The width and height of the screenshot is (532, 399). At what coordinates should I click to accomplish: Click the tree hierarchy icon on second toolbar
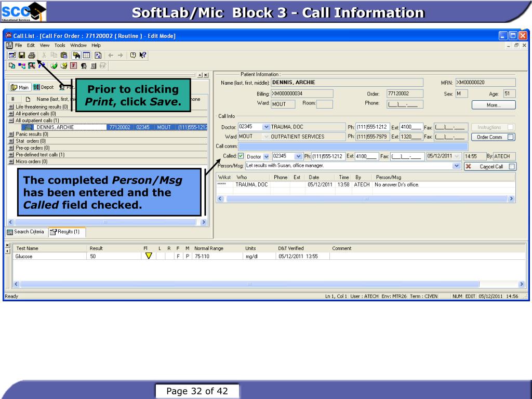[22, 65]
